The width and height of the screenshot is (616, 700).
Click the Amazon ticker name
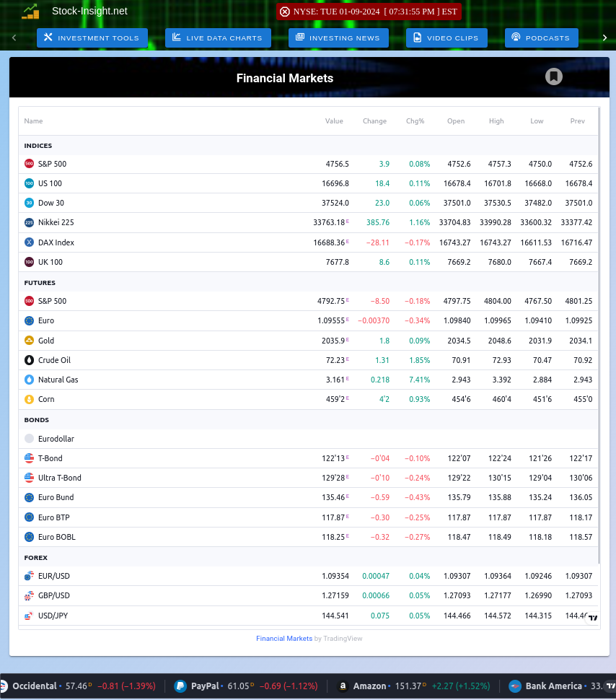tap(369, 686)
